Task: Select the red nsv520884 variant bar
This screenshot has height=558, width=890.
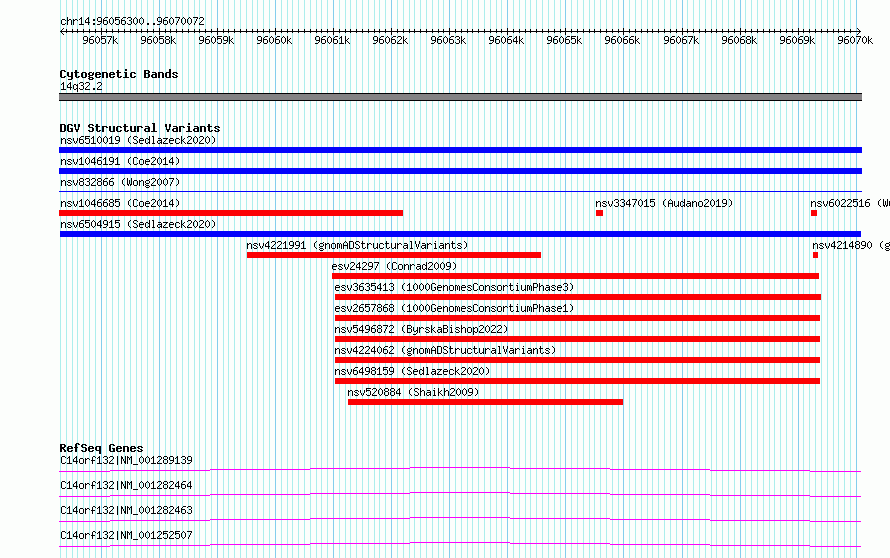Action: (485, 402)
